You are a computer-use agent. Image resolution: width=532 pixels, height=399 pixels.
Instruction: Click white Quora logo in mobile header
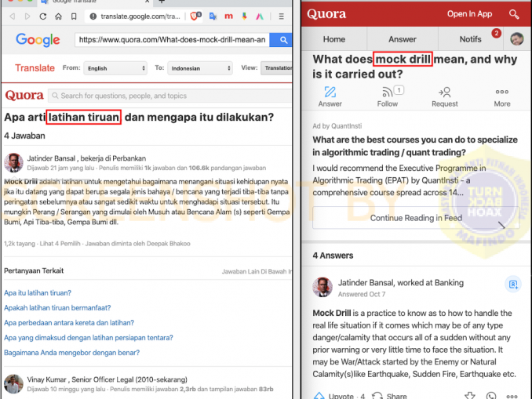coord(326,14)
